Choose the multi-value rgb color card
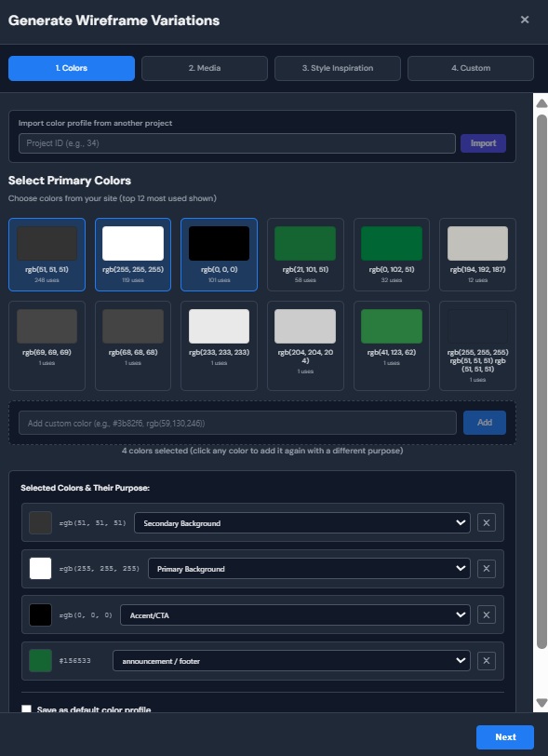 click(477, 345)
